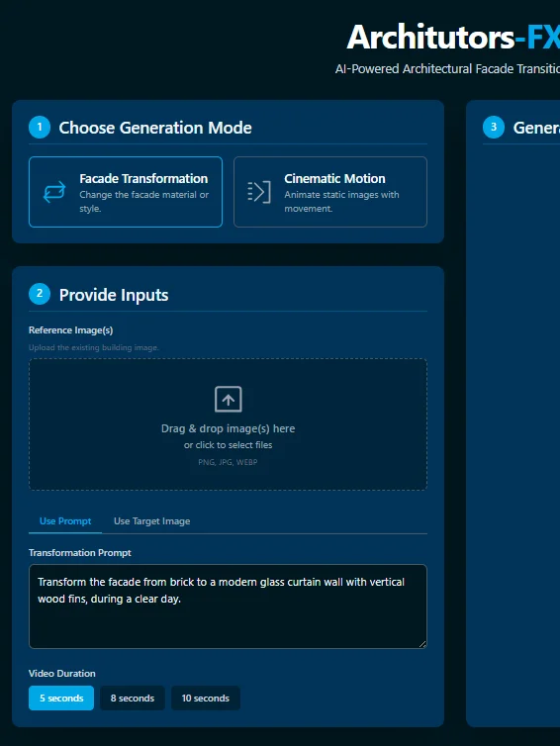Click the Cinematic Motion animation icon
Viewport: 560px width, 746px height.
click(x=259, y=192)
